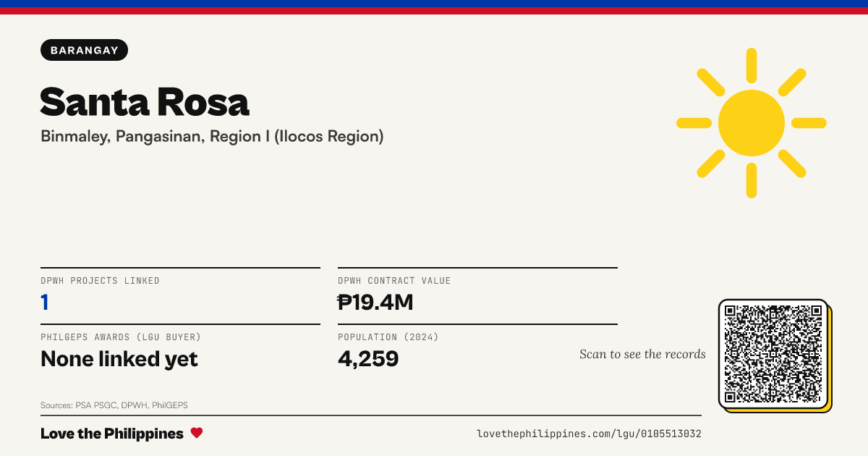
Task: Click the POPULATION (2024) label
Action: coord(388,337)
